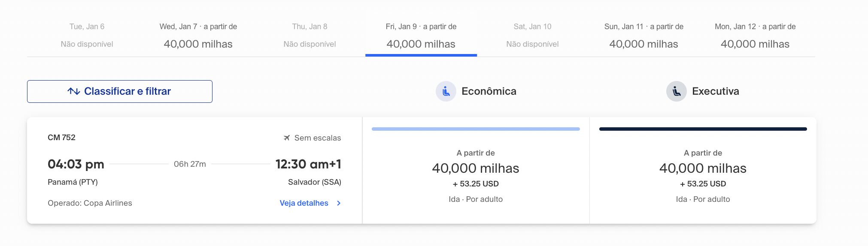Switch to the Sun, Jan 11 date tab
This screenshot has width=868, height=246.
tap(644, 36)
